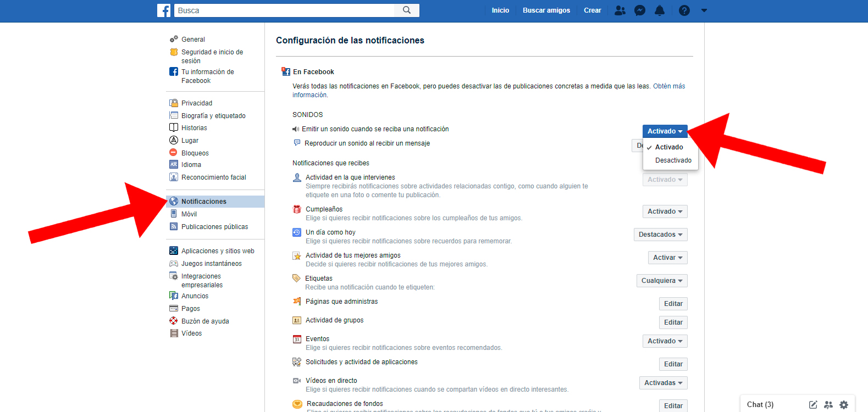This screenshot has width=868, height=412.
Task: Click the Cumpleaños gift icon
Action: point(297,209)
